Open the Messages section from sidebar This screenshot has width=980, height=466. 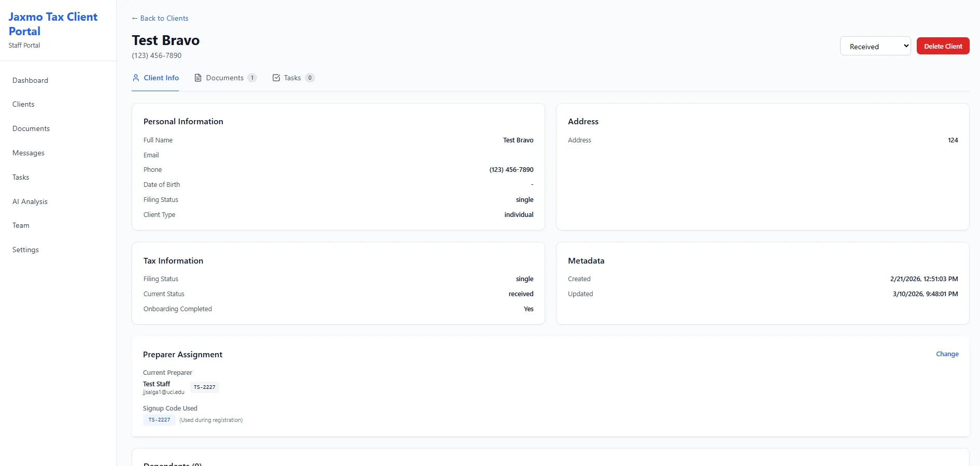(29, 153)
